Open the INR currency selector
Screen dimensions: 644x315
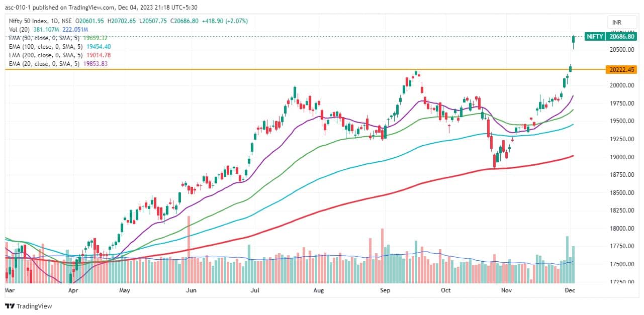[x=617, y=23]
